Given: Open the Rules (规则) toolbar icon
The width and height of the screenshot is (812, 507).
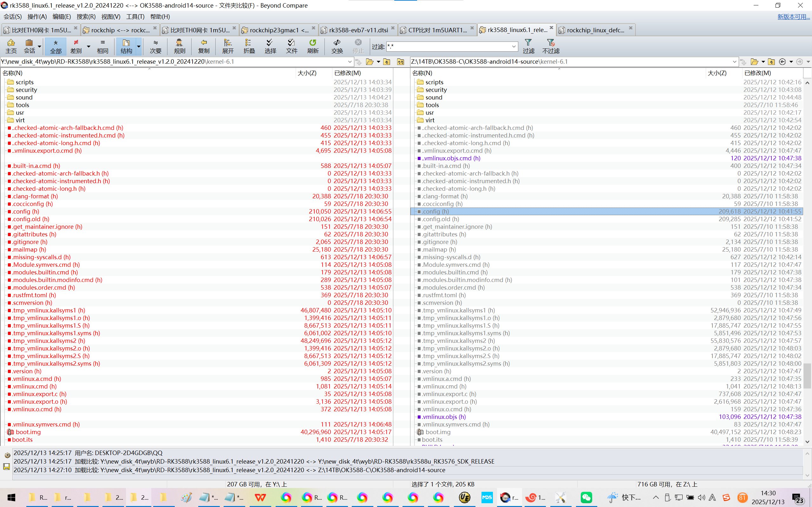Looking at the screenshot, I should [x=180, y=46].
